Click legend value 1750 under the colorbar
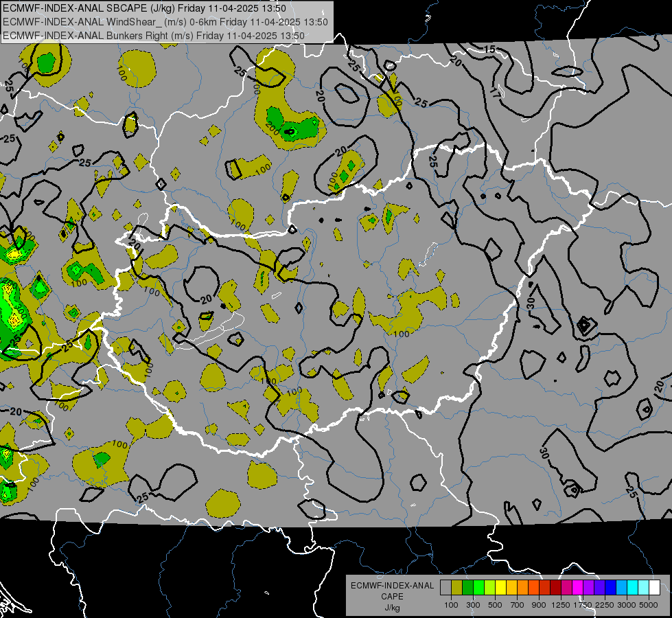This screenshot has height=618, width=672. (x=583, y=605)
